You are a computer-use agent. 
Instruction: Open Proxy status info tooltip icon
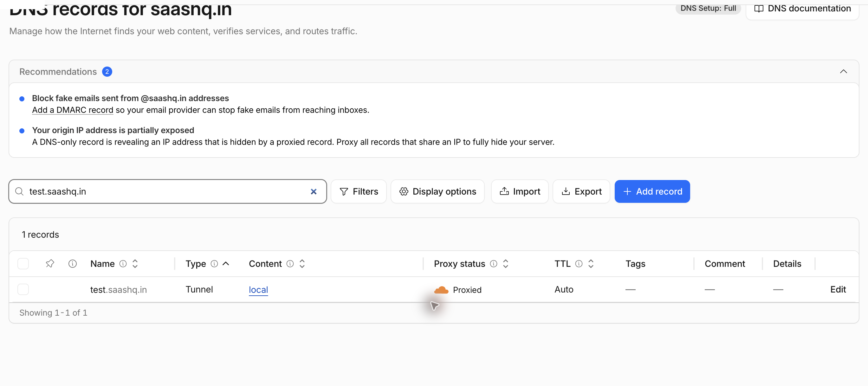click(x=494, y=263)
